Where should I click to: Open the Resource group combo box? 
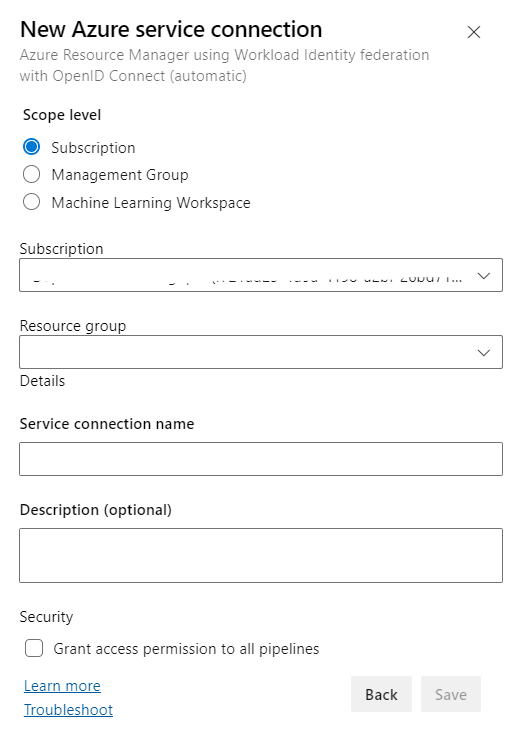pyautogui.click(x=261, y=352)
